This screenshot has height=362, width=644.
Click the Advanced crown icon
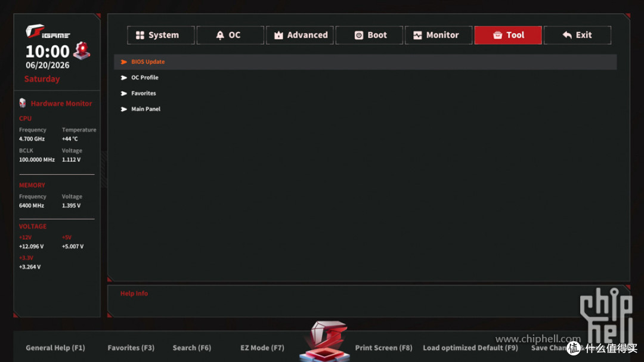pos(278,35)
